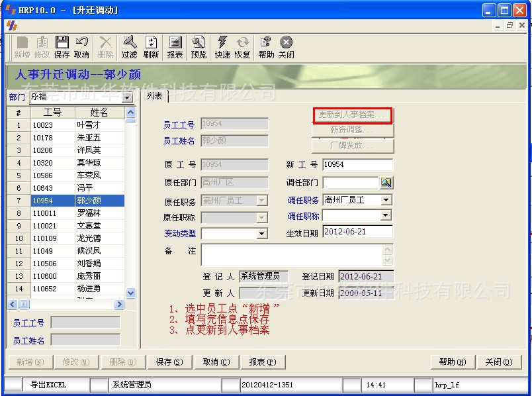This screenshot has height=396, width=532.
Task: Click the 预览 (Preview) toolbar icon
Action: tap(199, 47)
